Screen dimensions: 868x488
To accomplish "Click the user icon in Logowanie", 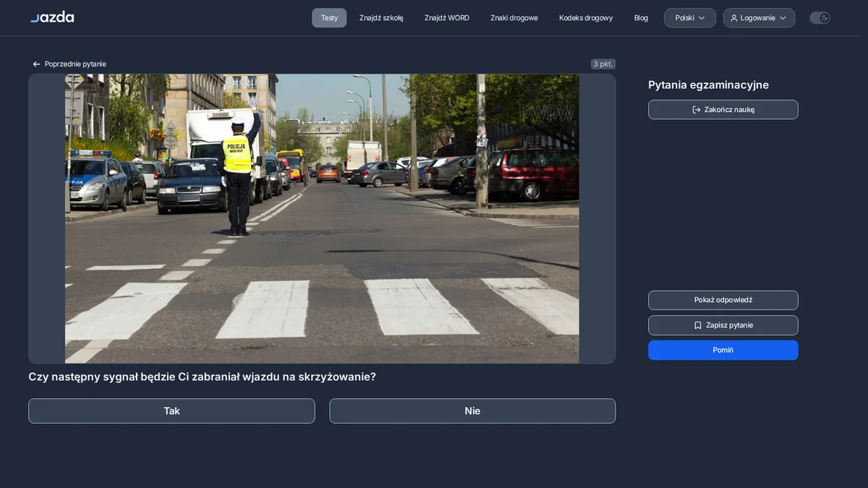I will [x=734, y=18].
